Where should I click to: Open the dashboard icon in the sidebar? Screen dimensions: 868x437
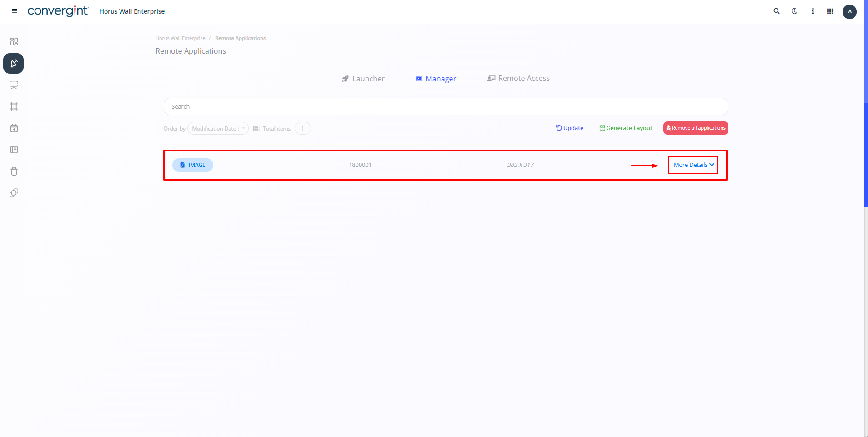click(14, 42)
